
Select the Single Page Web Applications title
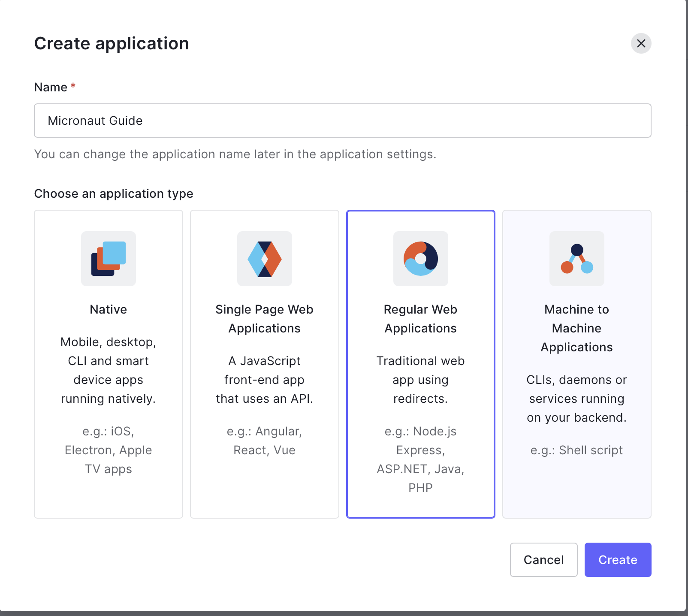point(265,319)
